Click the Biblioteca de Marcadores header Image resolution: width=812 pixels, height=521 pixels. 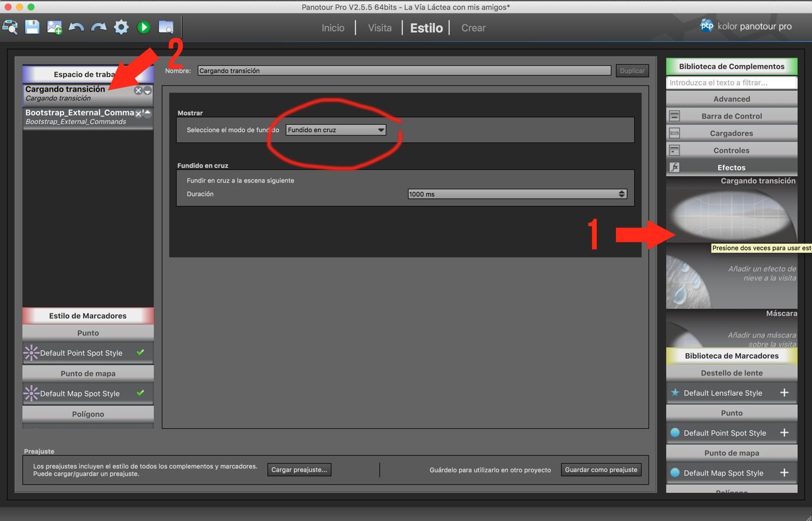731,356
